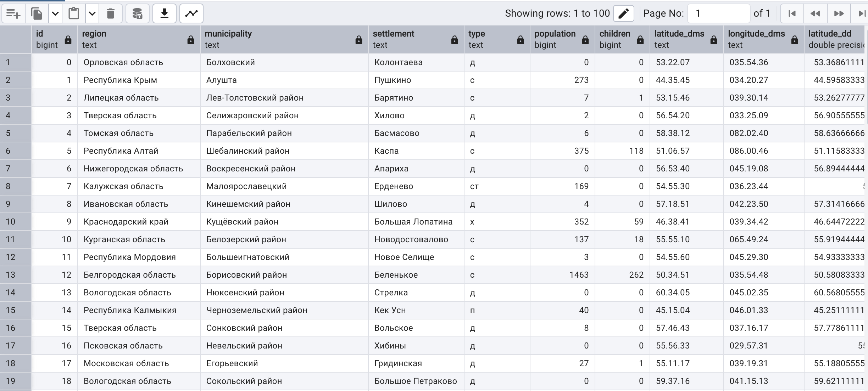Select the population column header
Image resolution: width=868 pixels, height=391 pixels.
coord(562,39)
